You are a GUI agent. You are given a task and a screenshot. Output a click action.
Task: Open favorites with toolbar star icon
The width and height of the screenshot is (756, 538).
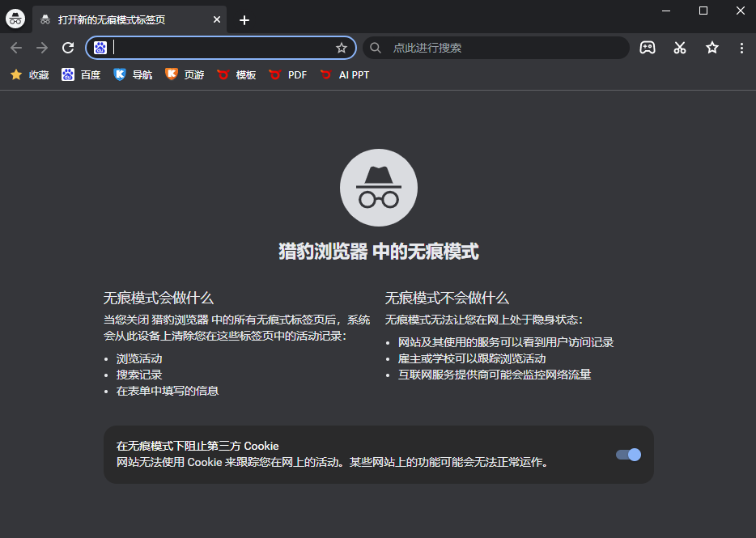click(712, 48)
